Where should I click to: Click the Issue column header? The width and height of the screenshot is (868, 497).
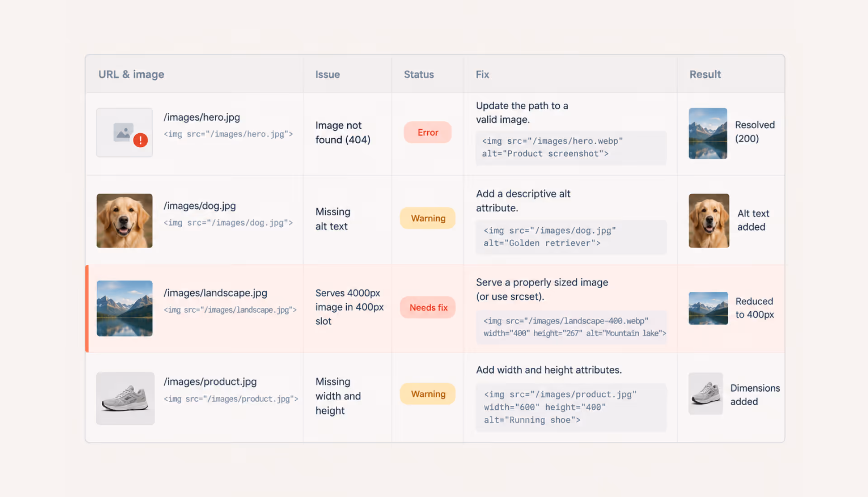pos(328,75)
